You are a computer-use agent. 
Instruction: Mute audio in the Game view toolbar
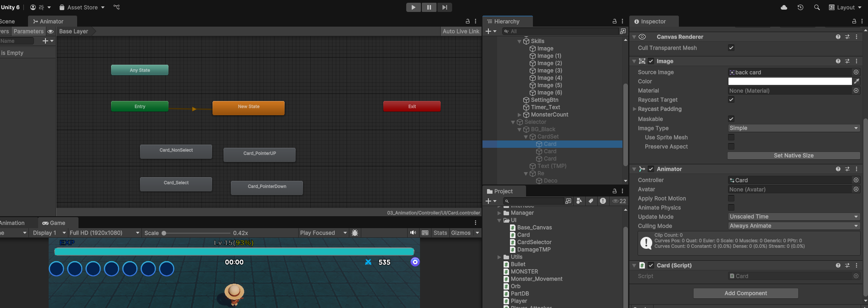[x=413, y=233]
